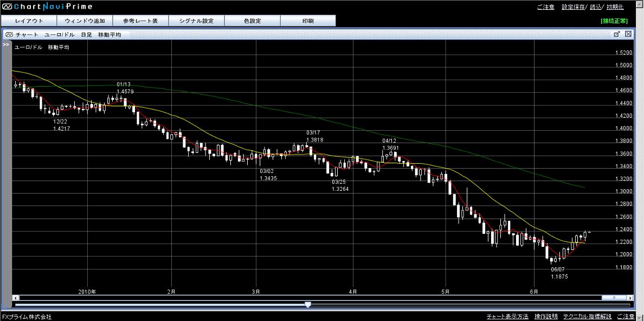Click page vertical scrollbar up arrow
Screen dimensions: 644x321
click(x=640, y=3)
